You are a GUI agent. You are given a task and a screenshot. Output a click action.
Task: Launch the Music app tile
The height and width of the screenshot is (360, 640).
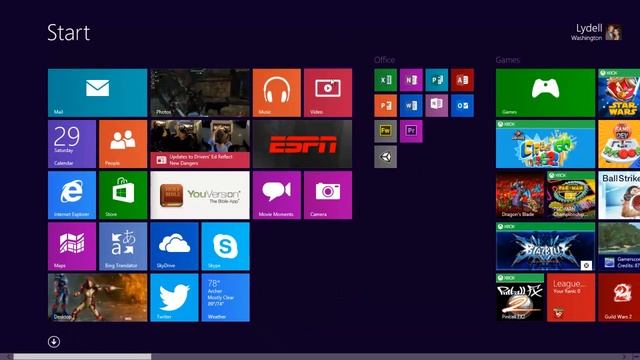277,93
